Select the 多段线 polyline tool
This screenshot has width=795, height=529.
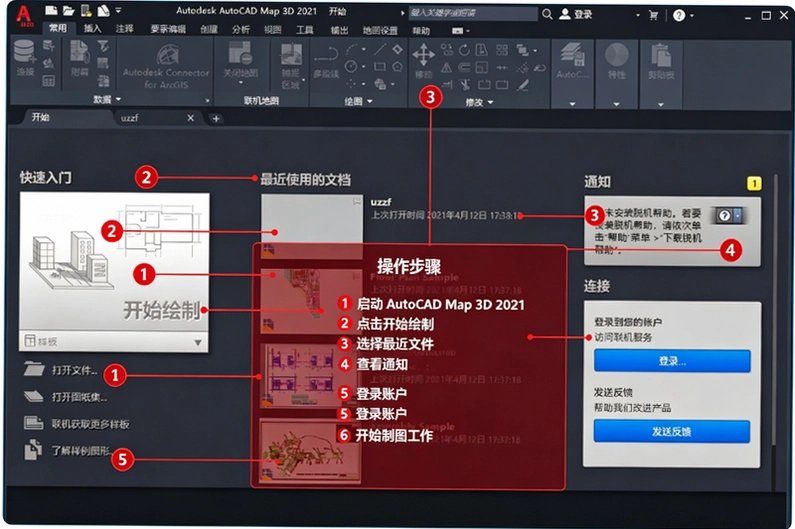pos(326,62)
